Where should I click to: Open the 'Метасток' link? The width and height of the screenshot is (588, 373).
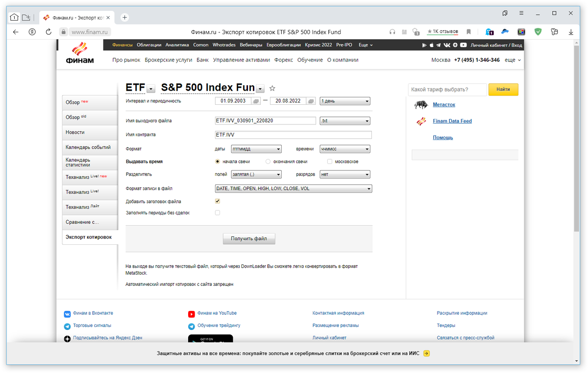(x=444, y=105)
